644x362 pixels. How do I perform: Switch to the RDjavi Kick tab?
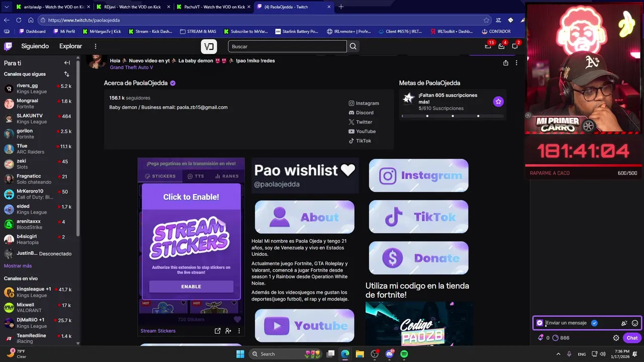(133, 7)
